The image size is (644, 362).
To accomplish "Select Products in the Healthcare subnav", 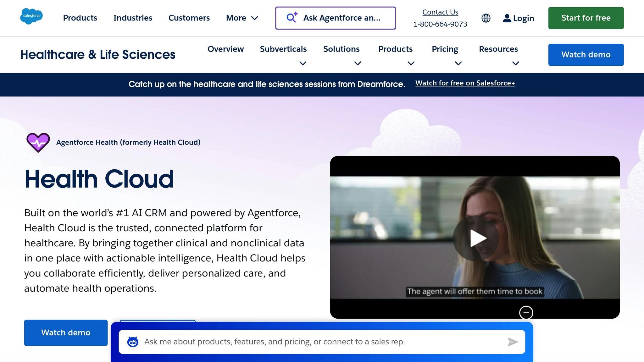I will (395, 49).
